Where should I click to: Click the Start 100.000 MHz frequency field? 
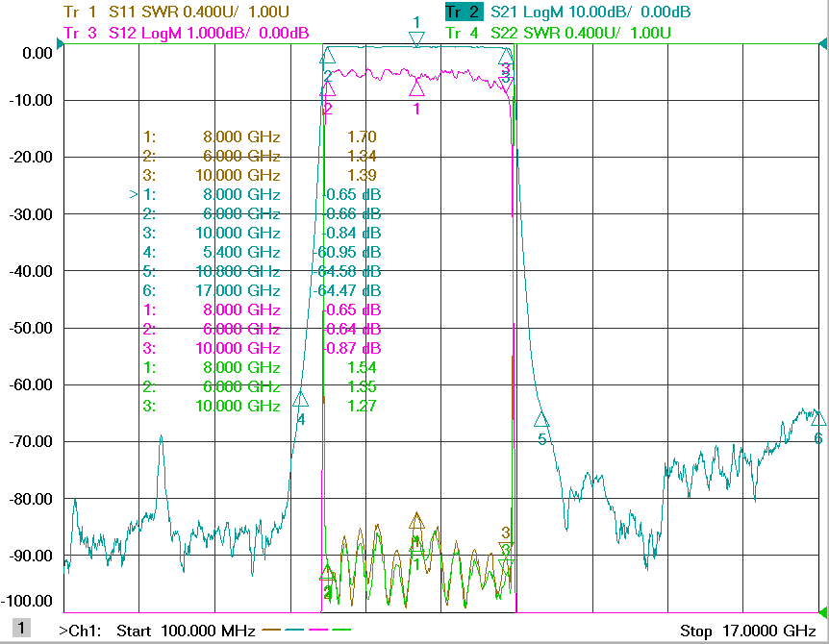coord(186,631)
